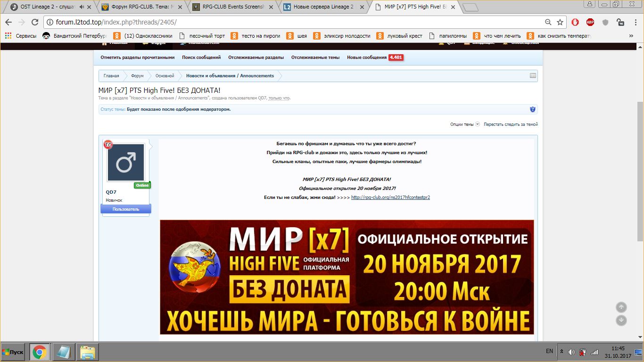The image size is (644, 362).
Task: Click the taskbar clock showing 11:45
Action: click(x=618, y=352)
